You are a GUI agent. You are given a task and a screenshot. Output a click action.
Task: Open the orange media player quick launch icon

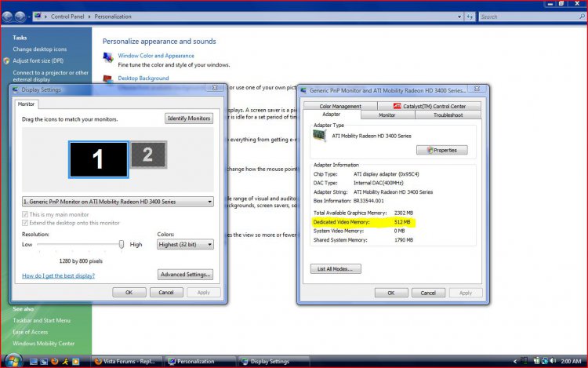tap(76, 362)
